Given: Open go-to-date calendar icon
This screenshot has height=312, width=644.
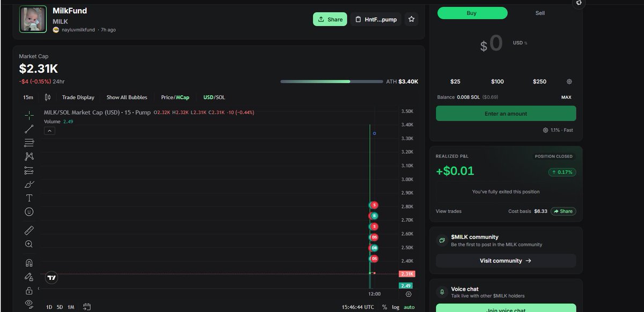Looking at the screenshot, I should click(86, 307).
